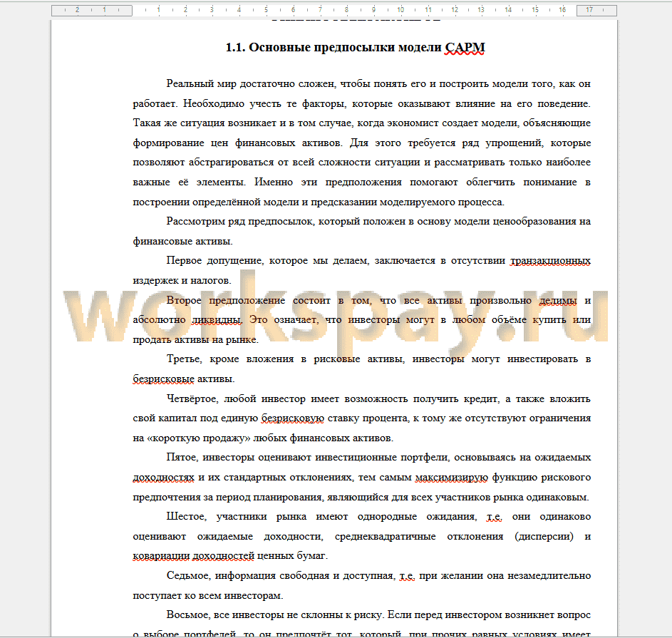Click the word "ценообразования"

point(534,221)
